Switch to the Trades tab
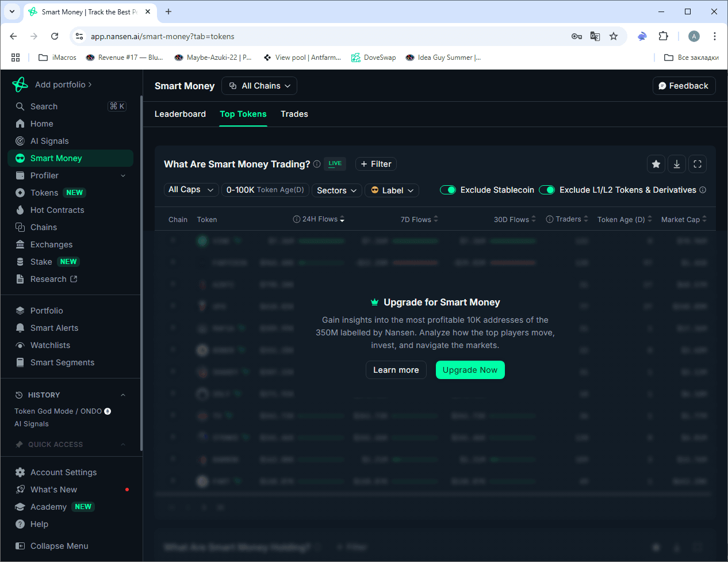The image size is (728, 562). (x=294, y=114)
